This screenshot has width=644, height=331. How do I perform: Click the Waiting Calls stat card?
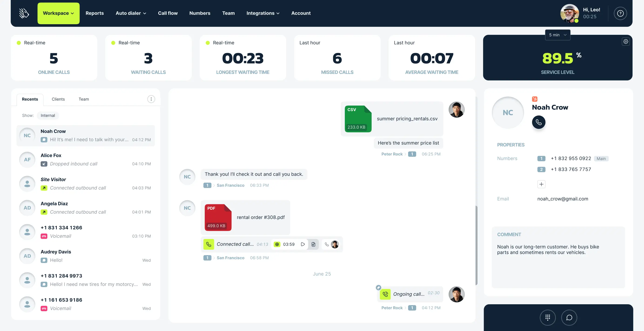tap(148, 57)
